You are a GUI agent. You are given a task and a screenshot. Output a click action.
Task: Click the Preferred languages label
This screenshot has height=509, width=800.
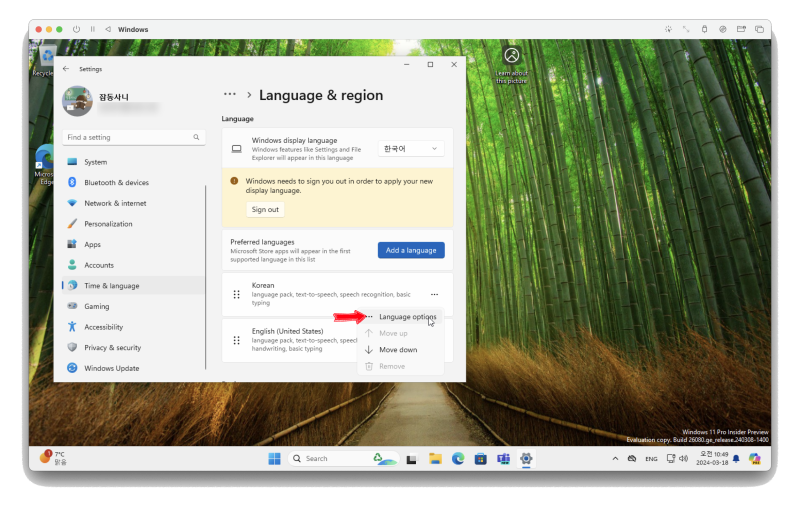coord(262,242)
